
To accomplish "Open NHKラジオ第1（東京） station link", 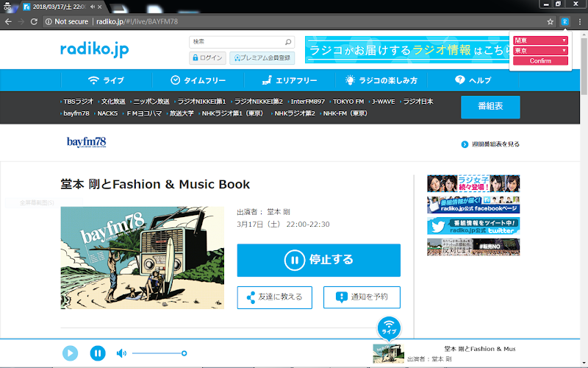I will coord(232,113).
